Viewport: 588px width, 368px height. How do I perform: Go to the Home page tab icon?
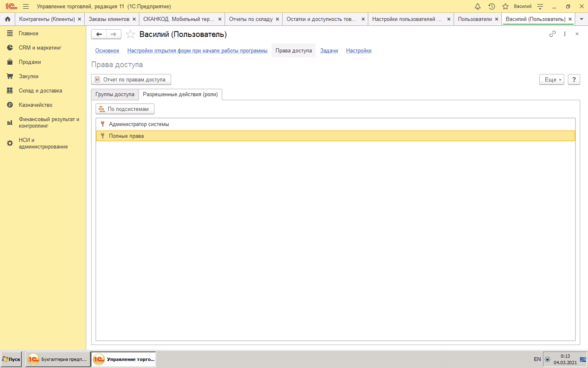(8, 19)
